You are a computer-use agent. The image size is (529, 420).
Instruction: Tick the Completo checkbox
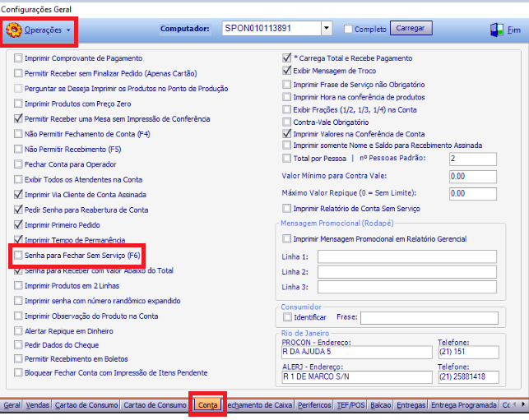[348, 30]
